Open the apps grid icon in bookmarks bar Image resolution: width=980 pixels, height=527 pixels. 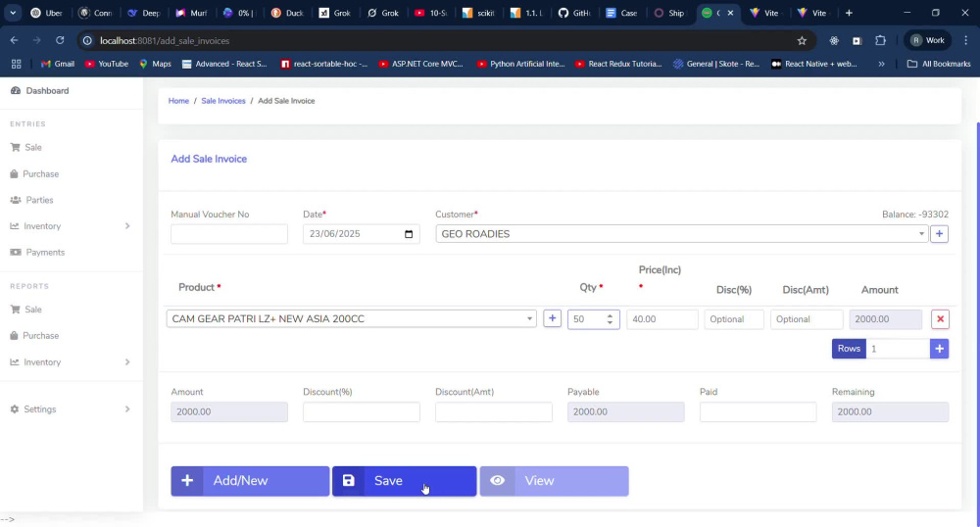17,64
